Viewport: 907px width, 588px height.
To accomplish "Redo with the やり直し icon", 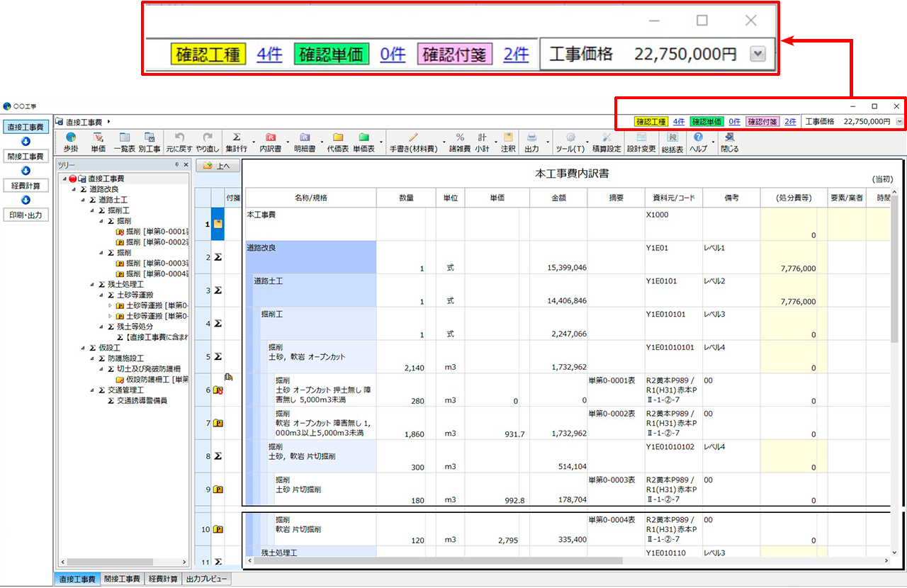I will (208, 142).
